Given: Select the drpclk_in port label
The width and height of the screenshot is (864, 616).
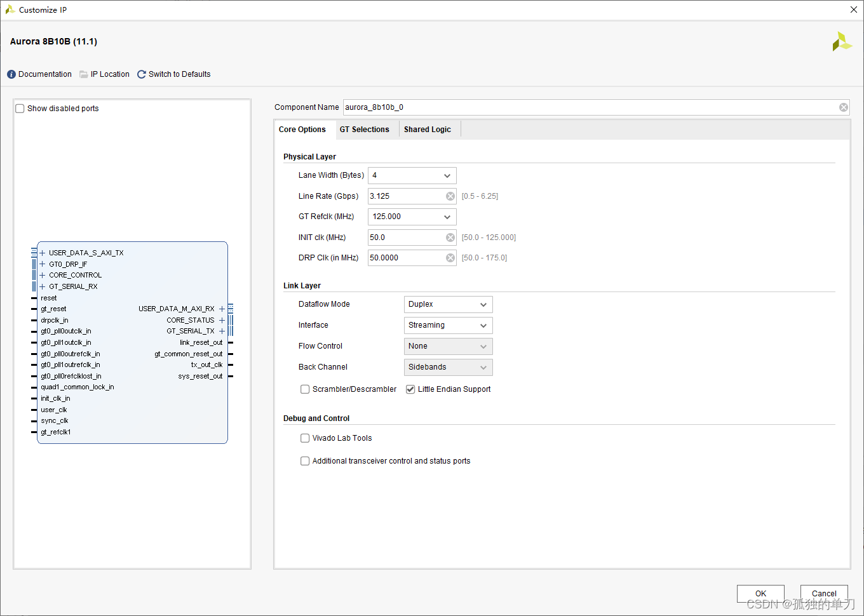Looking at the screenshot, I should coord(55,320).
